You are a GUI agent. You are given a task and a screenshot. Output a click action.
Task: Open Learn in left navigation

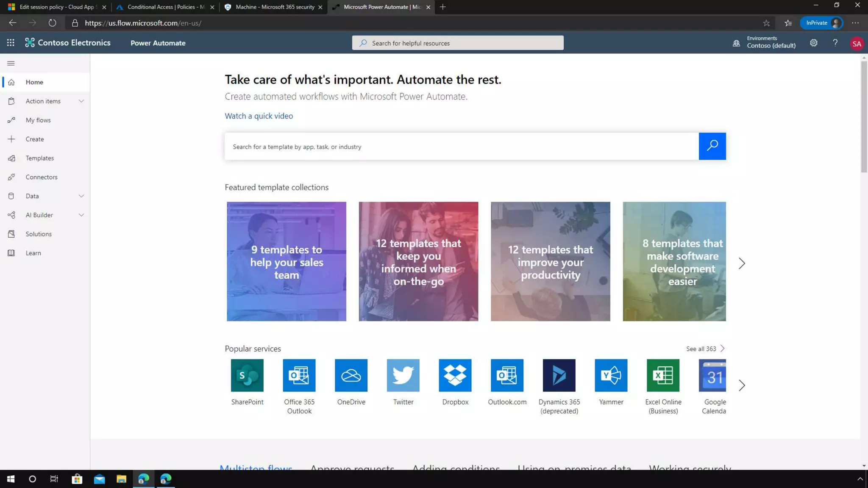[x=45, y=253]
